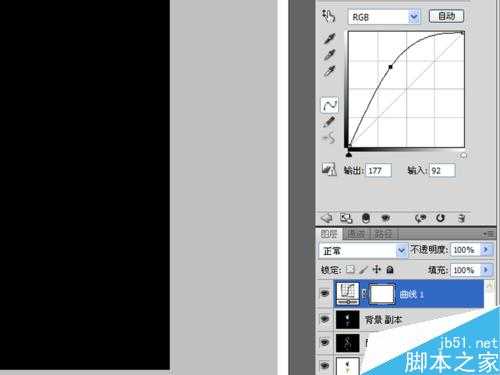The image size is (500, 375).
Task: Select the 背景 副本 layer name
Action: [x=383, y=320]
